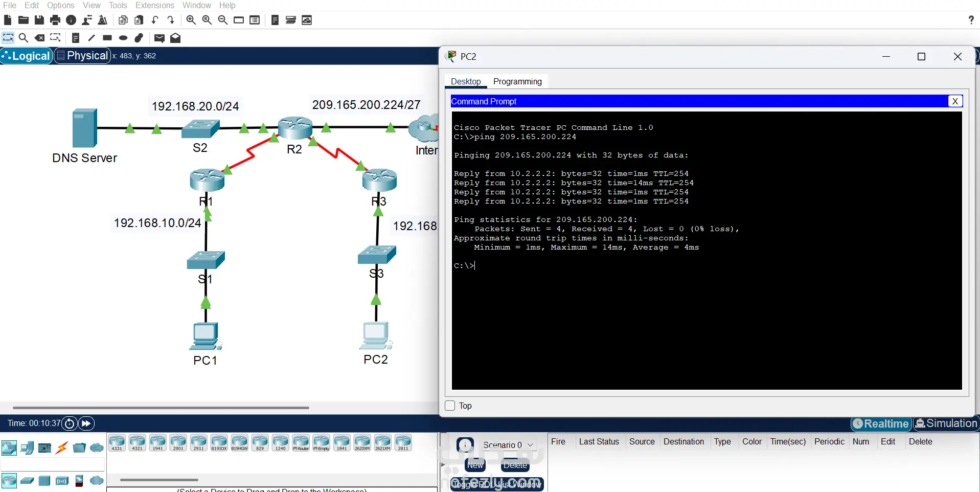The image size is (980, 492).
Task: Choose the Switches subcategory icon
Action: click(27, 481)
